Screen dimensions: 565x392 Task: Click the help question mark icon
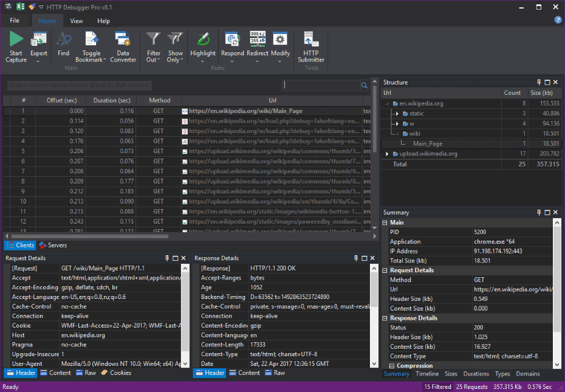coord(558,20)
